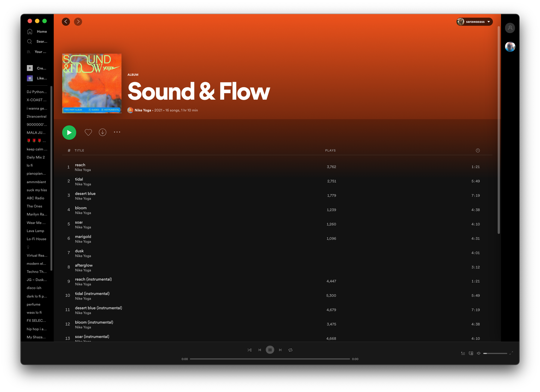Open the disco-ish playlist

coord(34,288)
